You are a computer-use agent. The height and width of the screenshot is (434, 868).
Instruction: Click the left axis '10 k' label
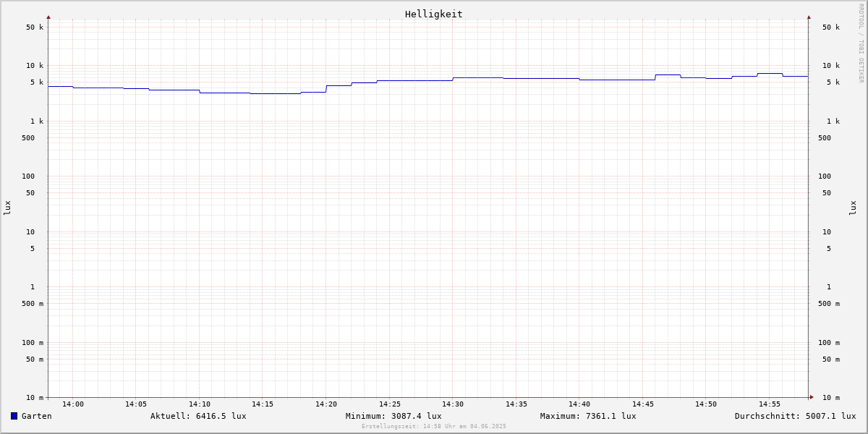tap(35, 66)
